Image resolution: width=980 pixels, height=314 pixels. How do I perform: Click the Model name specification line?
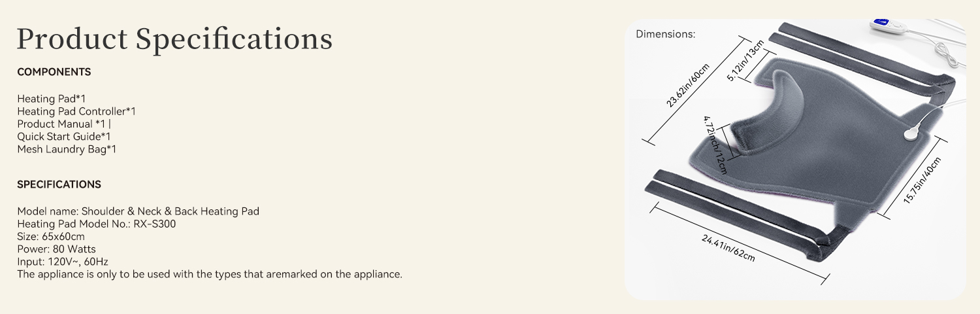click(x=138, y=211)
